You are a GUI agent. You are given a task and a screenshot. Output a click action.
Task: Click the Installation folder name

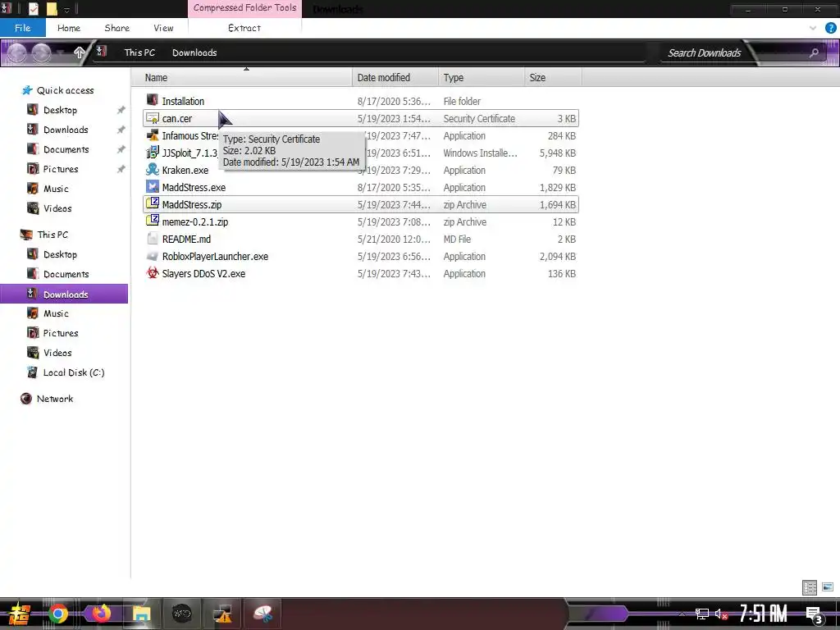[183, 101]
